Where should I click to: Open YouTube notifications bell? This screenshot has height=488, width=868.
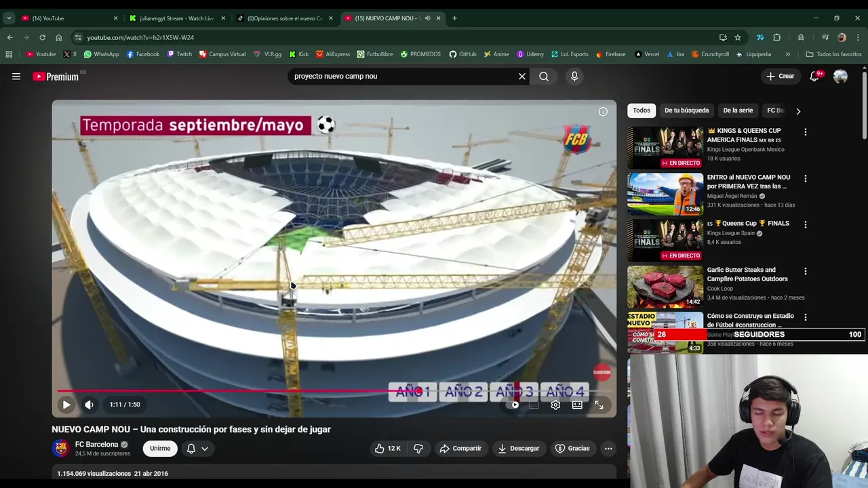[814, 77]
